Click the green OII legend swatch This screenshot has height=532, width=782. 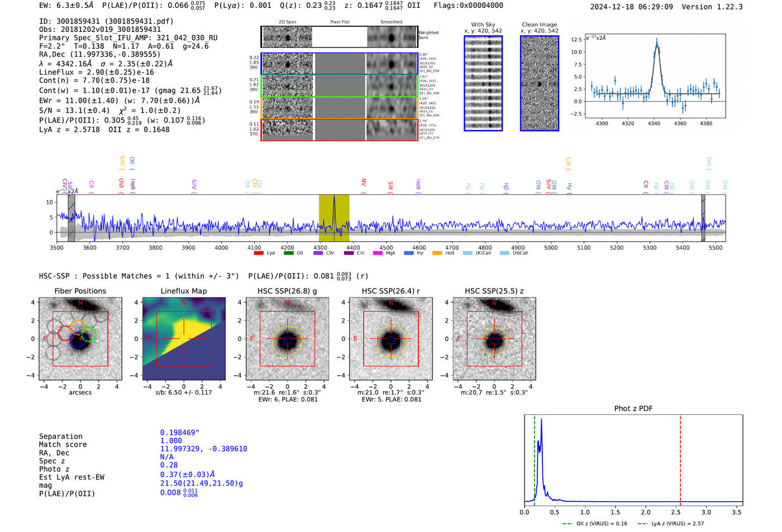288,253
